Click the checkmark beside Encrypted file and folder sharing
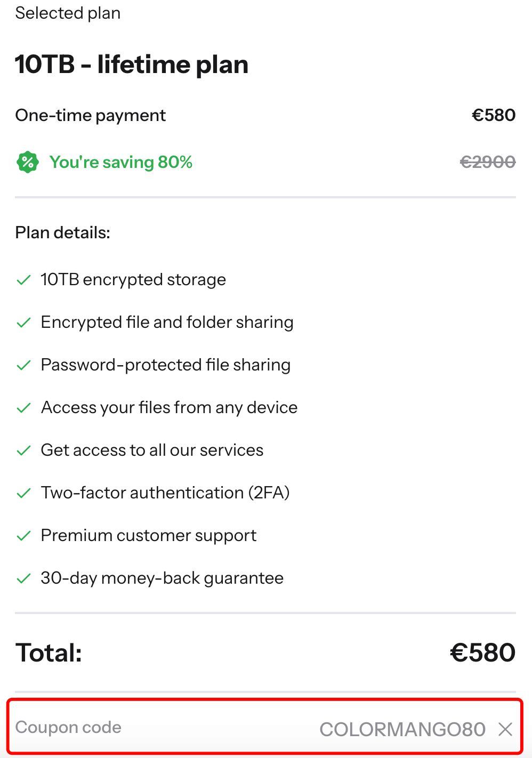Viewport: 532px width, 758px height. (x=23, y=322)
